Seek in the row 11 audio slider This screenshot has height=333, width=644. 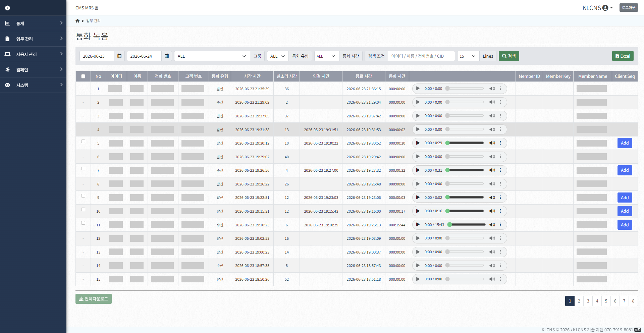pos(467,224)
